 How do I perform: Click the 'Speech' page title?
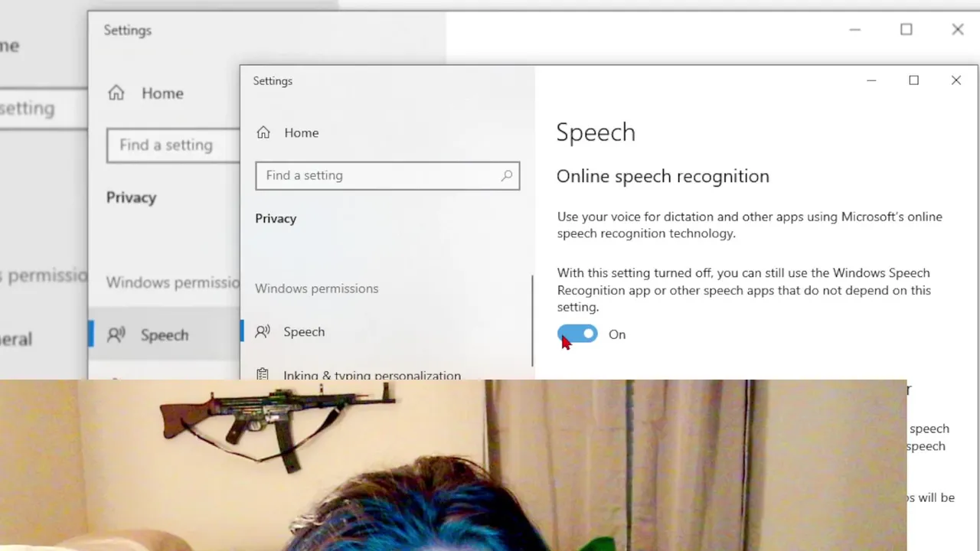[x=596, y=132]
